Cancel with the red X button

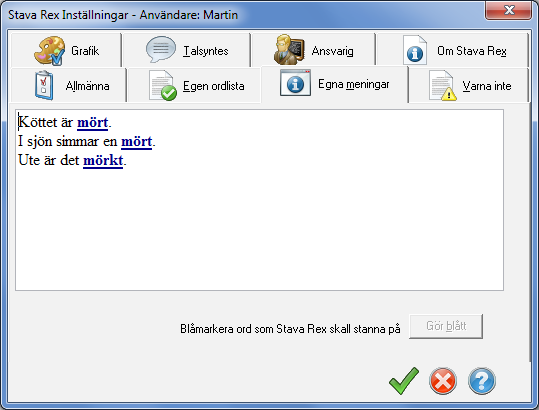coord(443,381)
